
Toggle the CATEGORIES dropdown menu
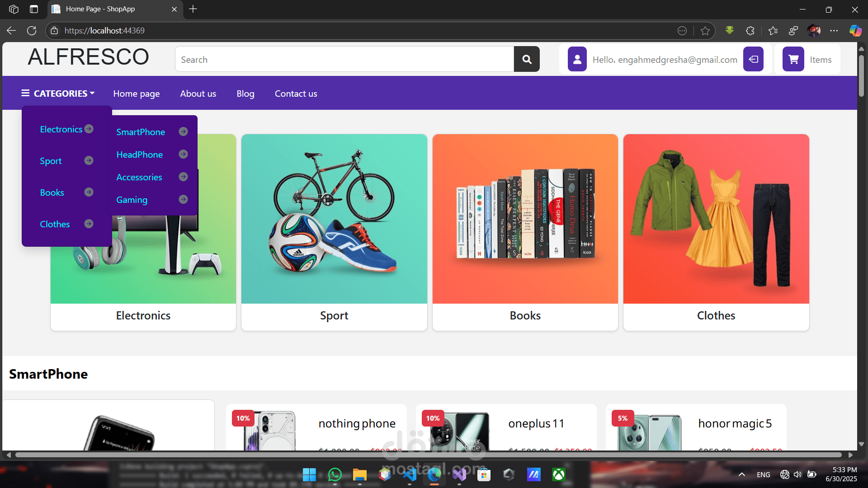[x=58, y=94]
